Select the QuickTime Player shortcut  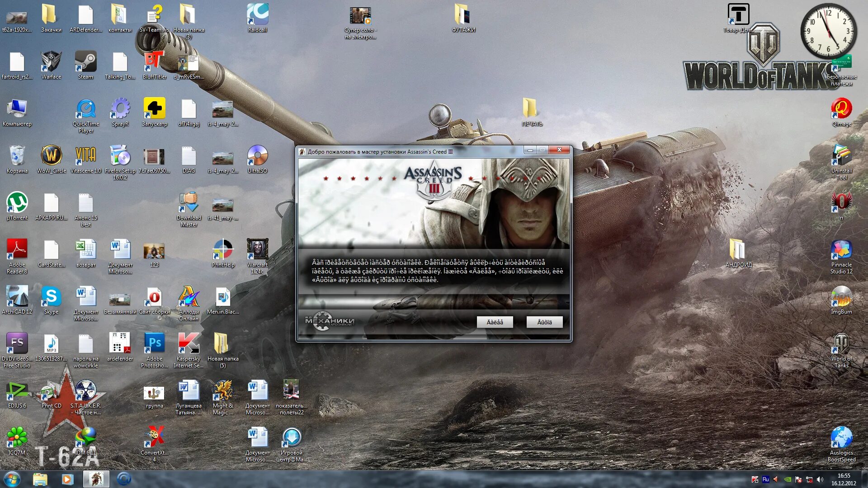[x=85, y=116]
